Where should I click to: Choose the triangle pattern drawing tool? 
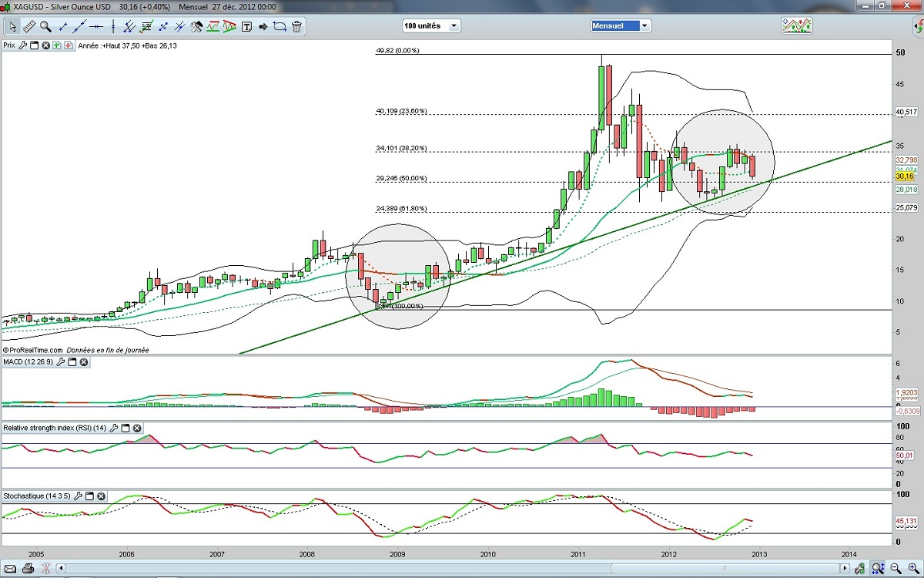[x=229, y=26]
